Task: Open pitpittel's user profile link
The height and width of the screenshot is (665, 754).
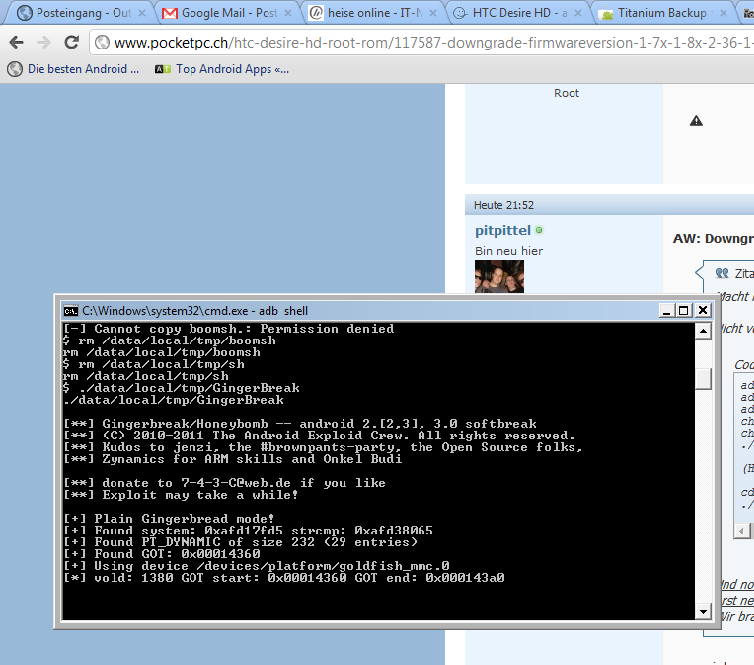Action: pyautogui.click(x=503, y=231)
